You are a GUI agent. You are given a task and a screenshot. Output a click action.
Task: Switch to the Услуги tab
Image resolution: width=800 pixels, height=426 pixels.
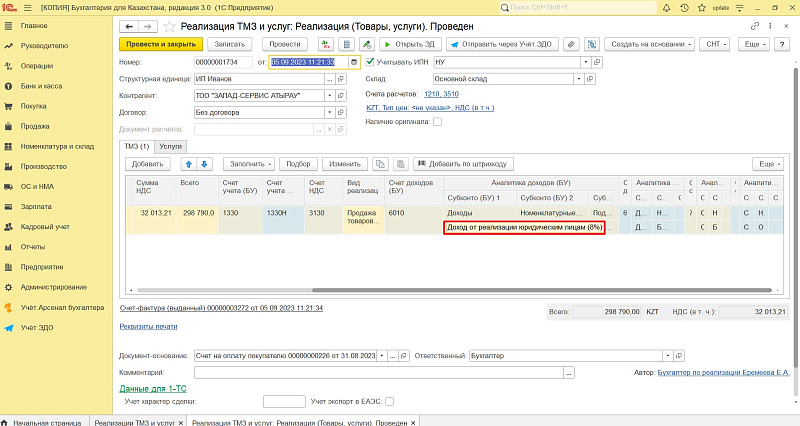pos(171,146)
